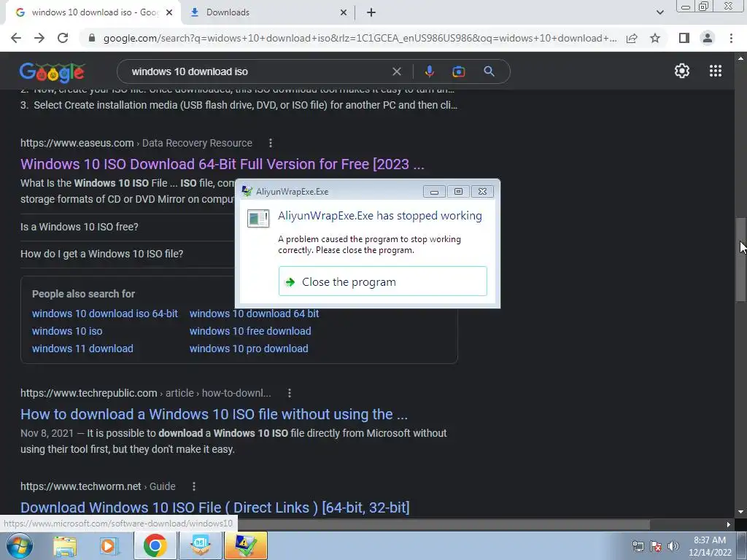Screen dimensions: 747x560
Task: Open tab search dropdown arrow
Action: tap(659, 12)
